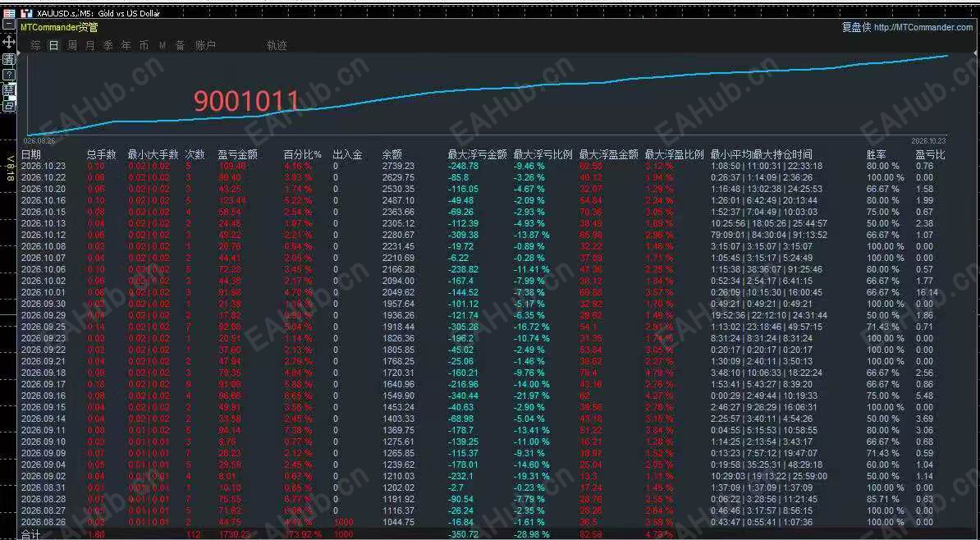Image resolution: width=980 pixels, height=540 pixels.
Task: Select the 周 weekly tab
Action: (x=72, y=46)
